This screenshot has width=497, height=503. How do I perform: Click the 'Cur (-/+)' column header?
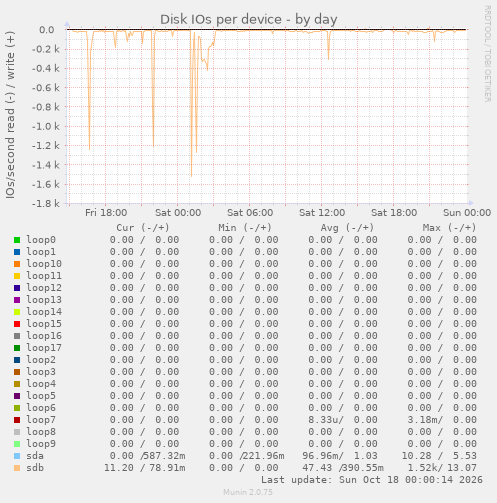tap(143, 228)
